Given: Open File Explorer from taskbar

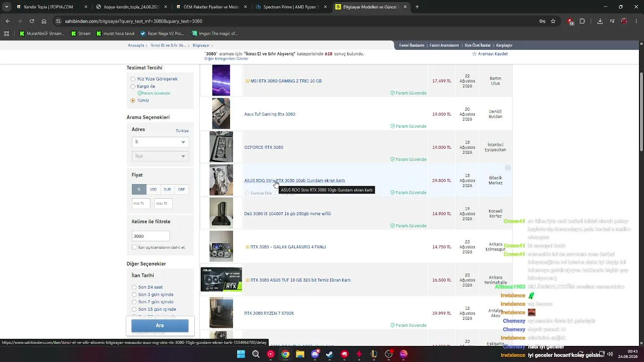Looking at the screenshot, I should pyautogui.click(x=300, y=354).
